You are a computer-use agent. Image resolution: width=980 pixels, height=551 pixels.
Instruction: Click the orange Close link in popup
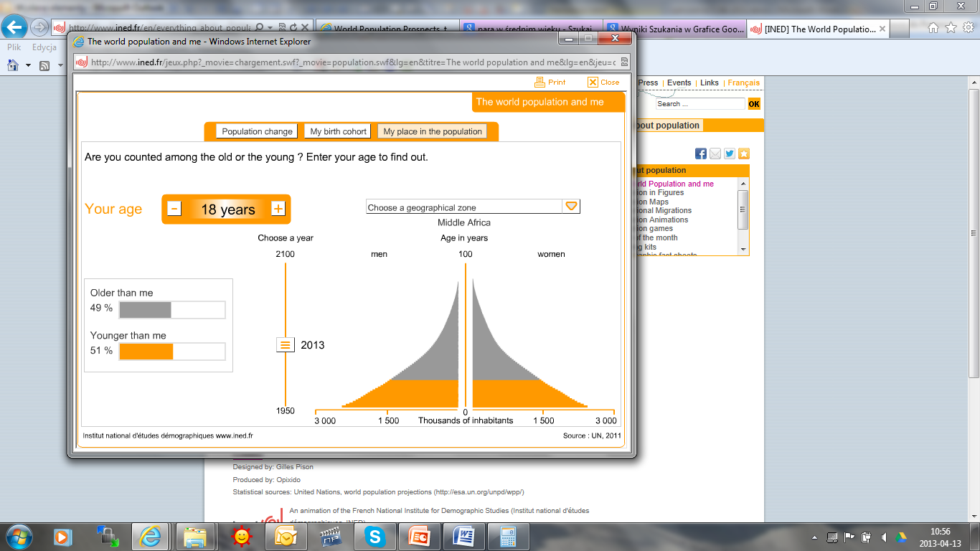[603, 83]
